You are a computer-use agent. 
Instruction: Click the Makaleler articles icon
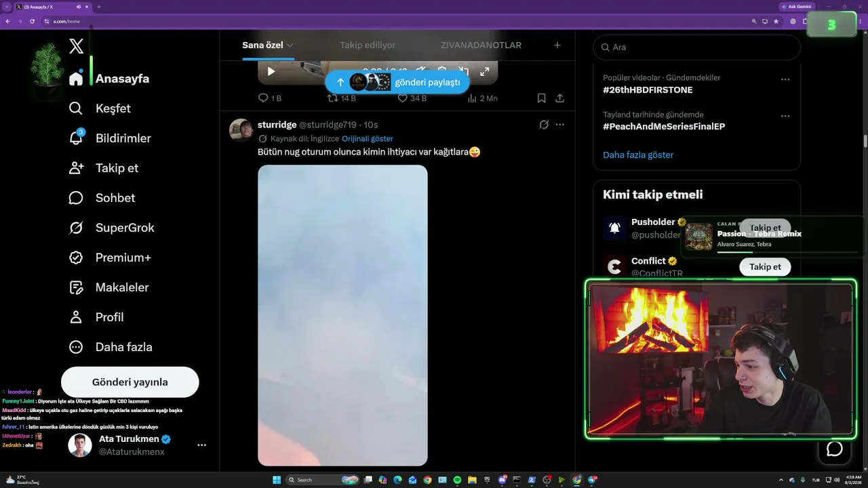pyautogui.click(x=76, y=287)
